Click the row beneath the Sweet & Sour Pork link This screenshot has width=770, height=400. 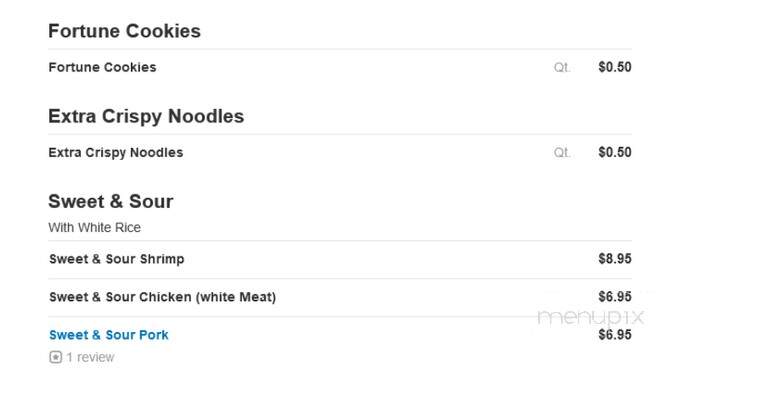[x=82, y=357]
